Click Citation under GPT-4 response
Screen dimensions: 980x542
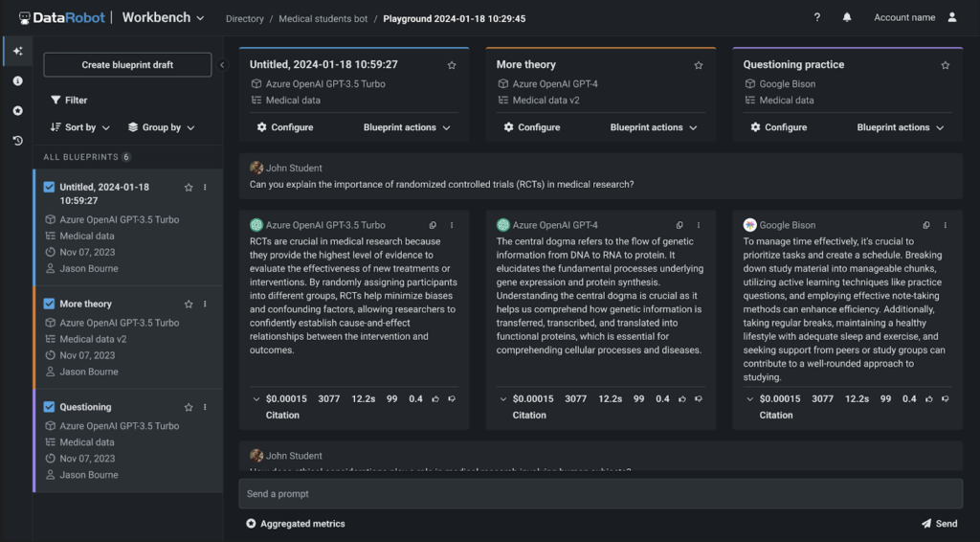(529, 415)
